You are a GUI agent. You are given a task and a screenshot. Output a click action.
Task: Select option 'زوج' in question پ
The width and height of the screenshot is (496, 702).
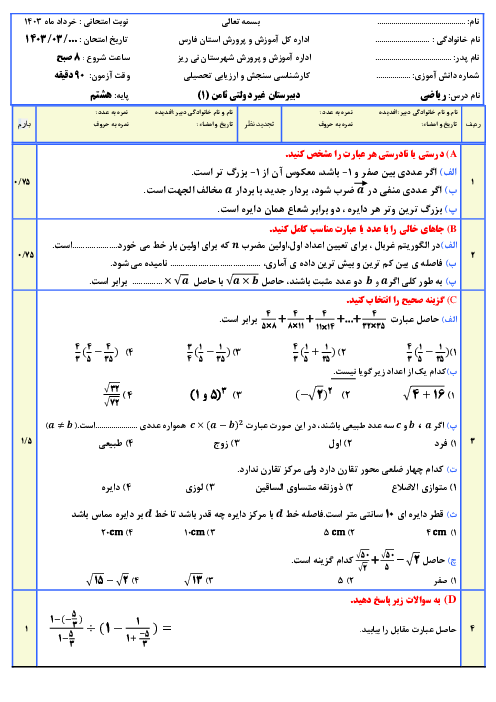point(227,443)
